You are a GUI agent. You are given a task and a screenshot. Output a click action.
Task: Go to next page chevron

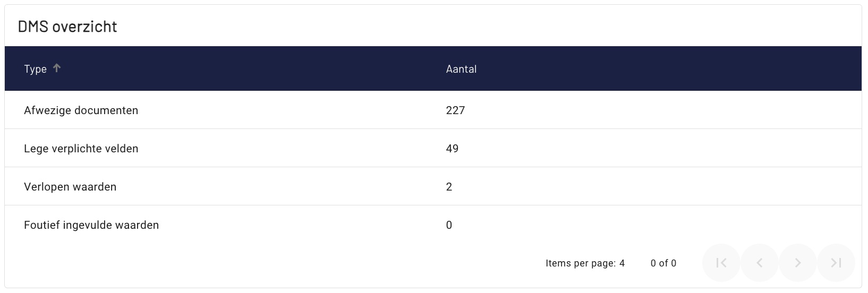pos(797,263)
